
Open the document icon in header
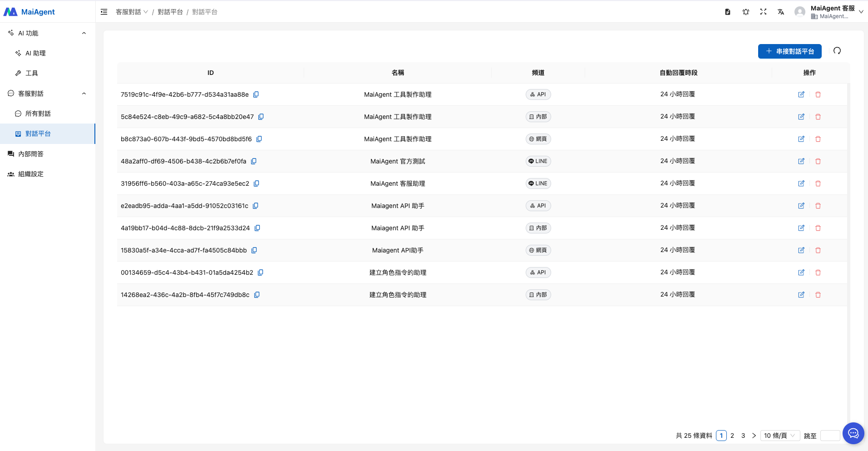click(x=728, y=12)
